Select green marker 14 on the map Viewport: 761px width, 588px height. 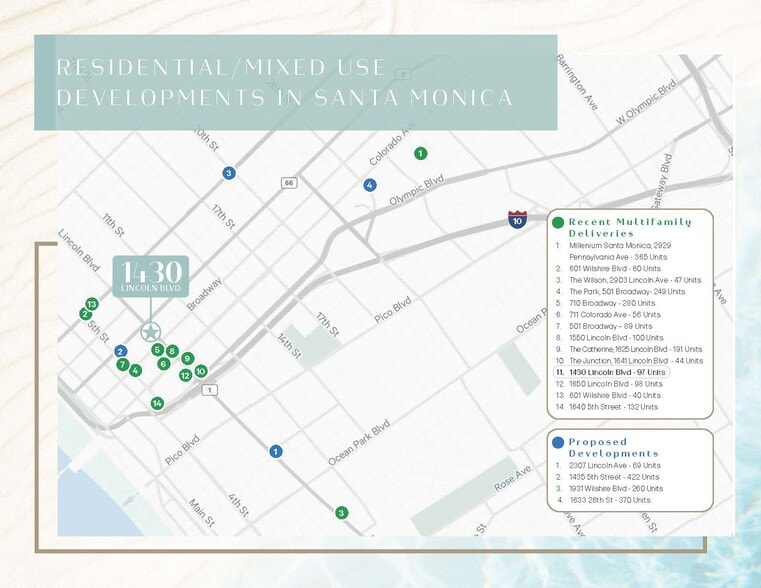point(157,403)
